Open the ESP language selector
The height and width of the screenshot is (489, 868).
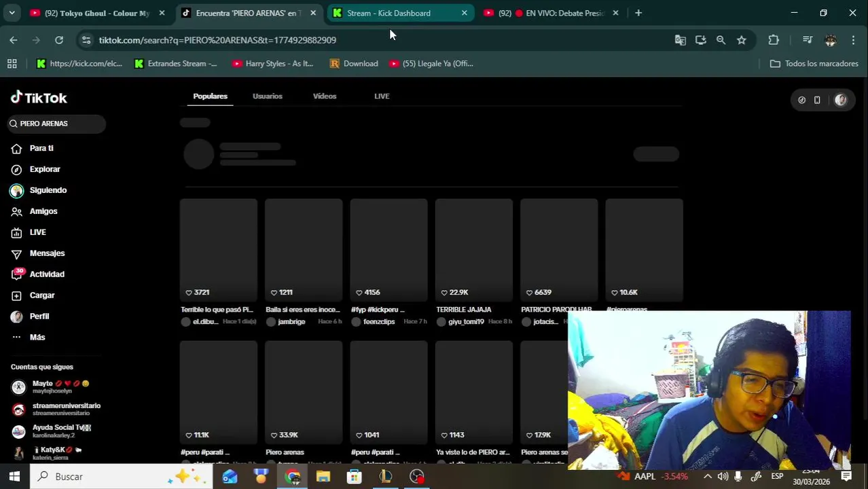click(x=777, y=476)
